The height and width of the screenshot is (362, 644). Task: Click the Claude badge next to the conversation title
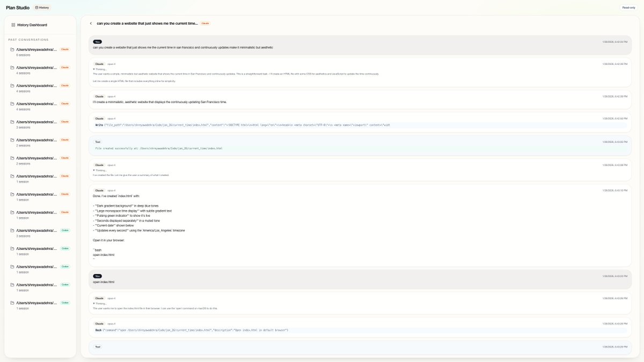205,24
